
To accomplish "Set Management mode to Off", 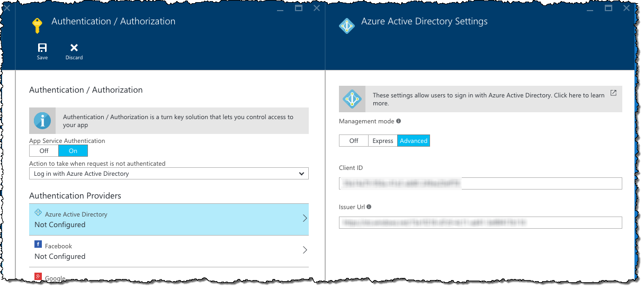I will pyautogui.click(x=354, y=141).
